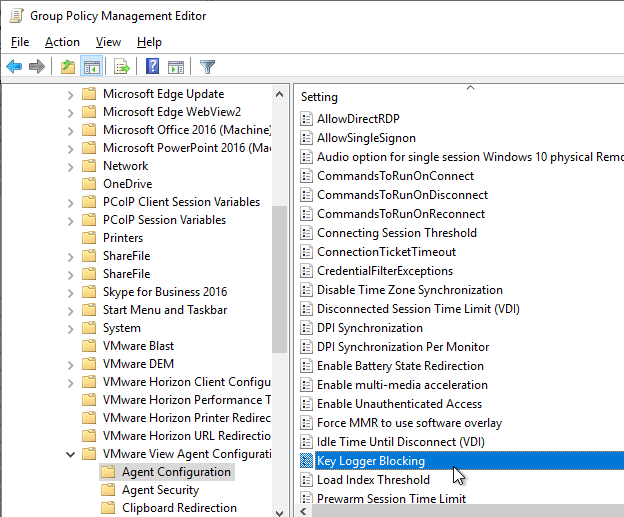Open the View menu

pyautogui.click(x=108, y=42)
